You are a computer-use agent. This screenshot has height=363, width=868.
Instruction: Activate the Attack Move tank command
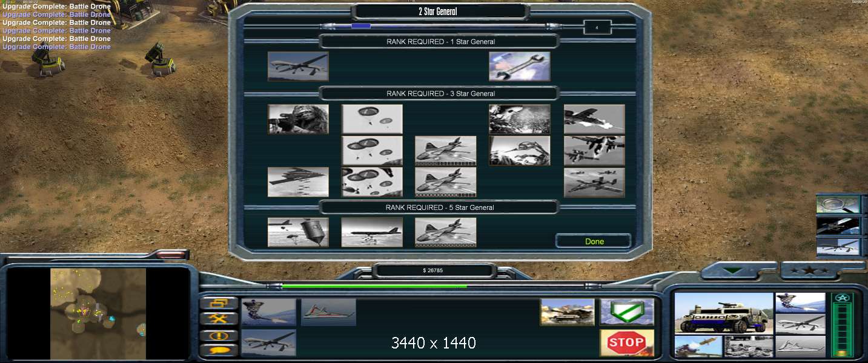coord(568,312)
